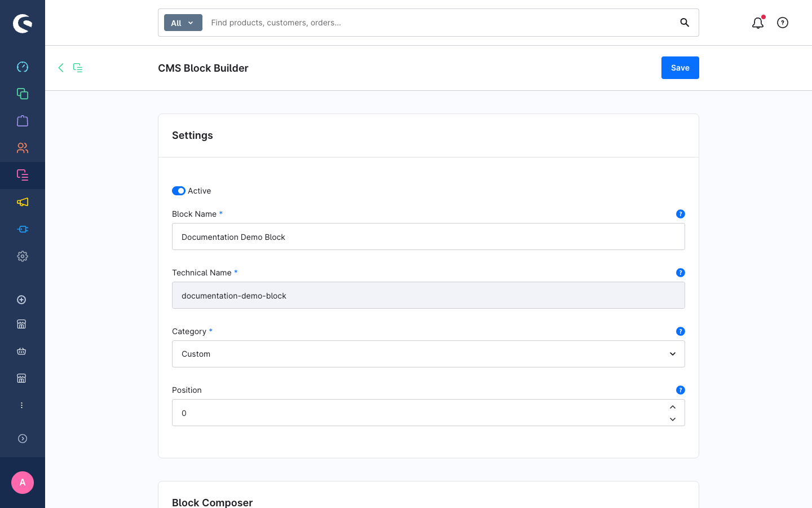
Task: Go back using the left arrow
Action: coord(61,68)
